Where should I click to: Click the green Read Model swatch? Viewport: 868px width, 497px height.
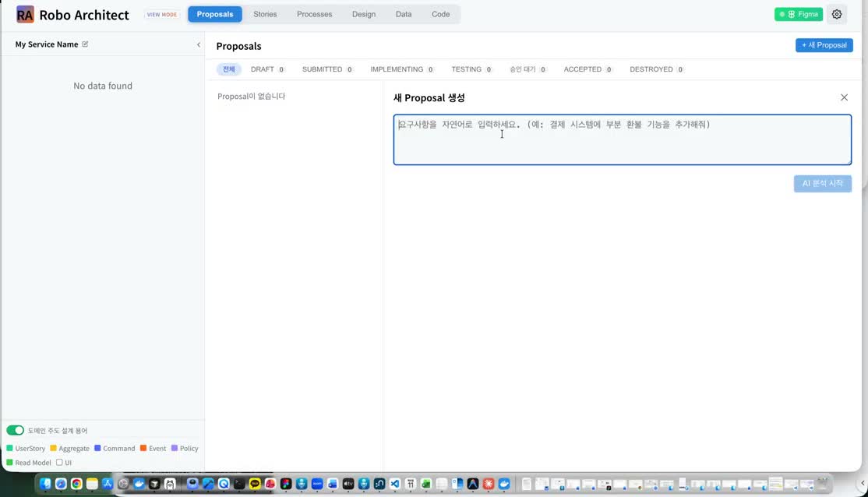(9, 462)
